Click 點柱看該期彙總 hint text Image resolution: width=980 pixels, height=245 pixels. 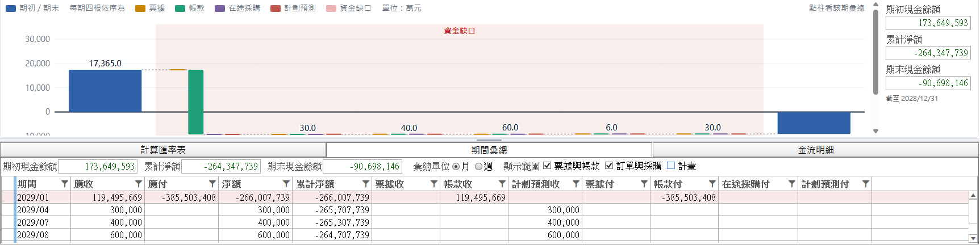[836, 8]
